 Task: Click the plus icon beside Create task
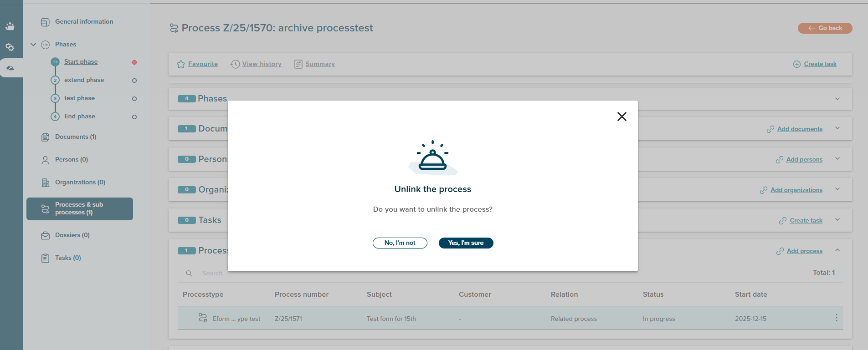point(797,64)
